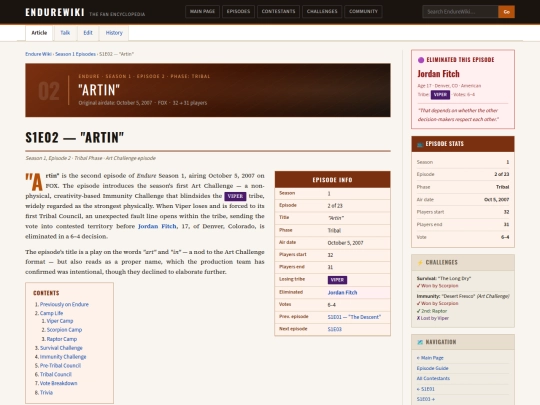Screen dimensions: 540x405
Task: Open Main Page link in Navigation panel
Action: pyautogui.click(x=430, y=358)
